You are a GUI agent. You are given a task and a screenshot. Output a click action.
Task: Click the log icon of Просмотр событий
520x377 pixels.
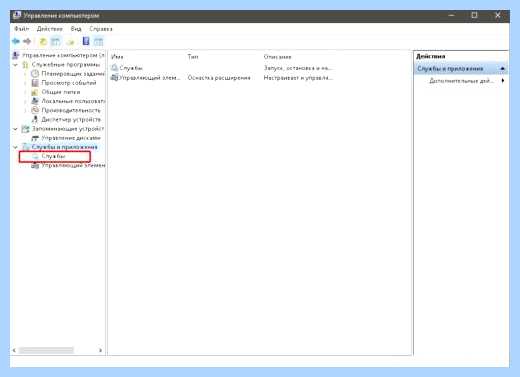point(35,83)
